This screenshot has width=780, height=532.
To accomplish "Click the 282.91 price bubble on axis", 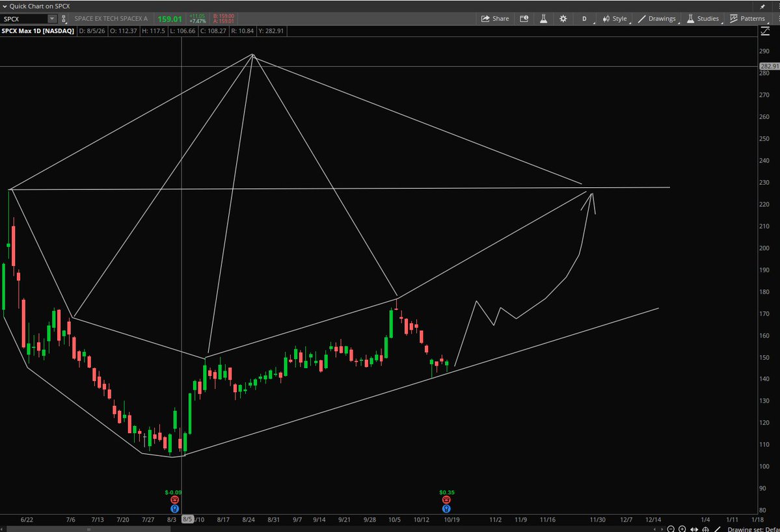I will point(769,66).
